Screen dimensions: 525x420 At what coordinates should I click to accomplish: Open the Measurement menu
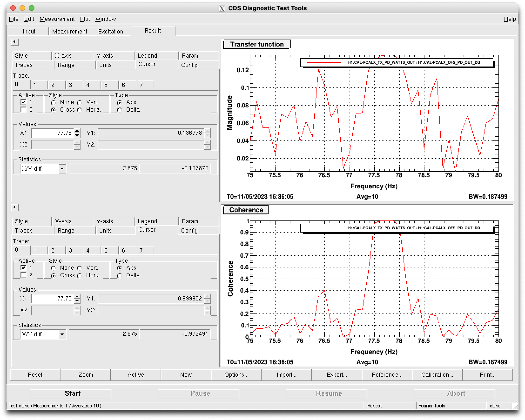pos(57,19)
